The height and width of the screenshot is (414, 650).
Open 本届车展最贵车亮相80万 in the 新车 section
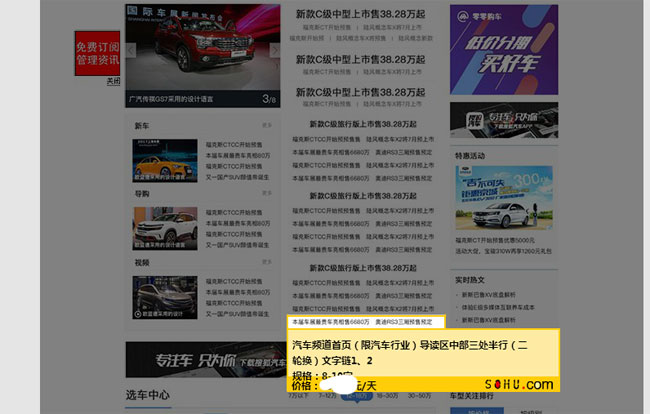pos(238,155)
